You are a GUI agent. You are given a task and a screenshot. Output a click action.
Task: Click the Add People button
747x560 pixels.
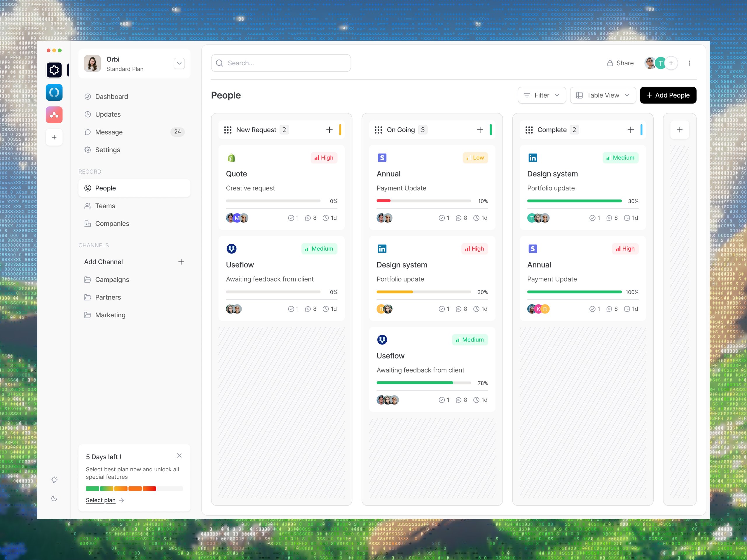click(x=668, y=95)
